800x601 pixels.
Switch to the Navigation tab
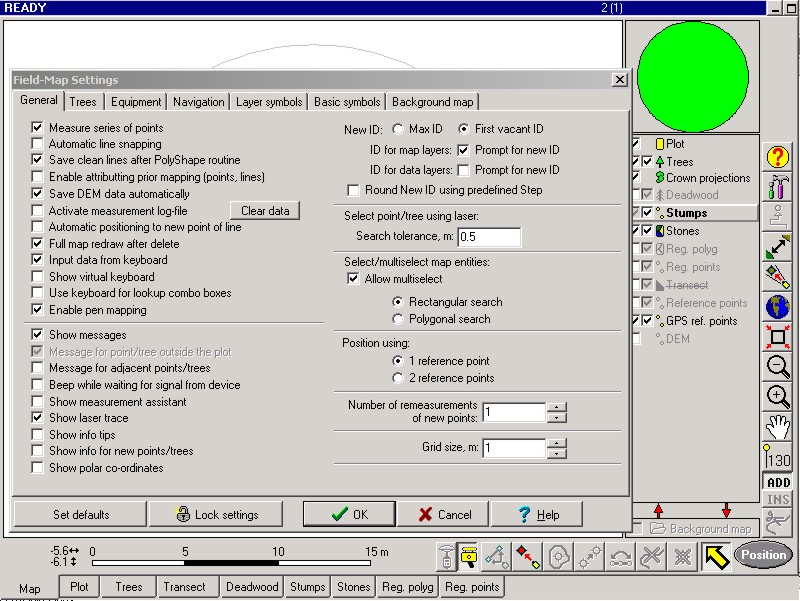[198, 102]
